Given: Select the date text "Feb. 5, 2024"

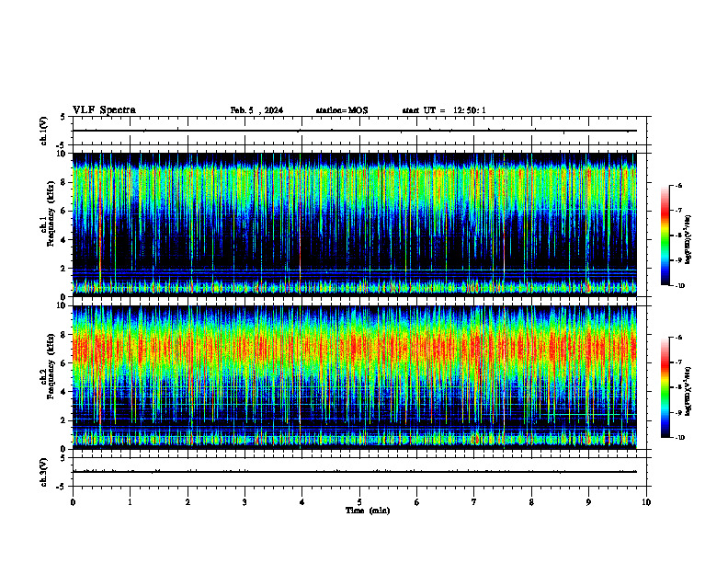Looking at the screenshot, I should (256, 110).
